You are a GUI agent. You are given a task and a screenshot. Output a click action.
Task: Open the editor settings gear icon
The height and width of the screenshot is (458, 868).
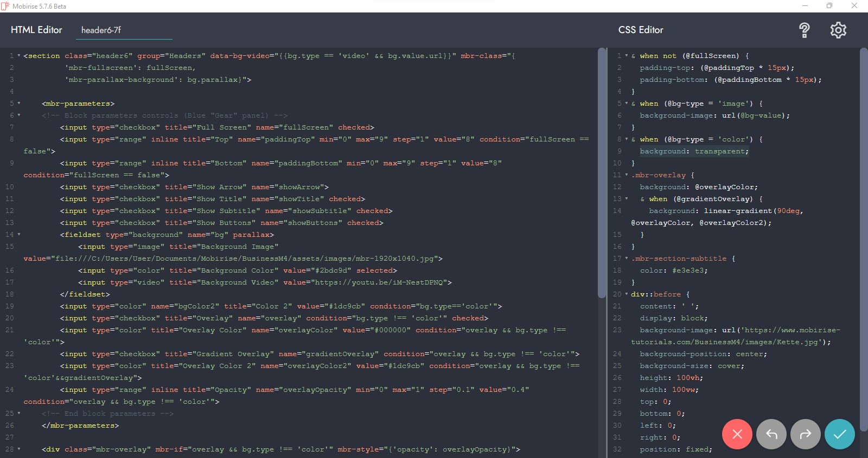point(838,30)
